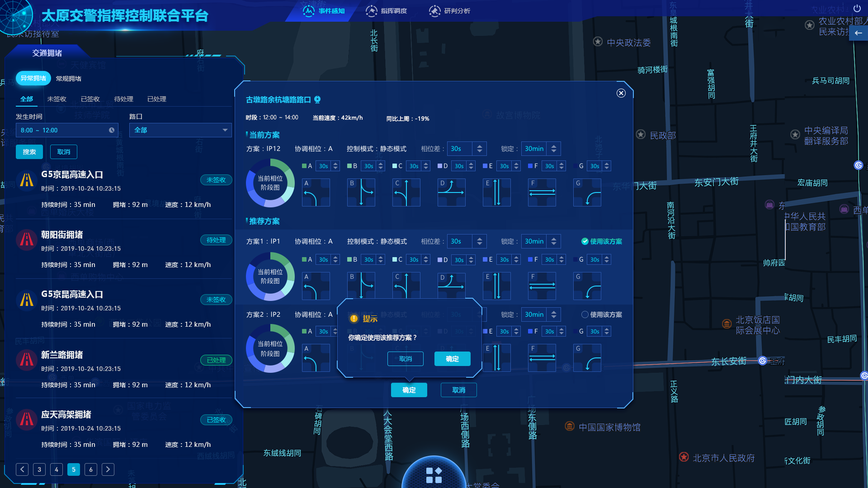Click the plan IP2 phase ring chart

click(270, 348)
